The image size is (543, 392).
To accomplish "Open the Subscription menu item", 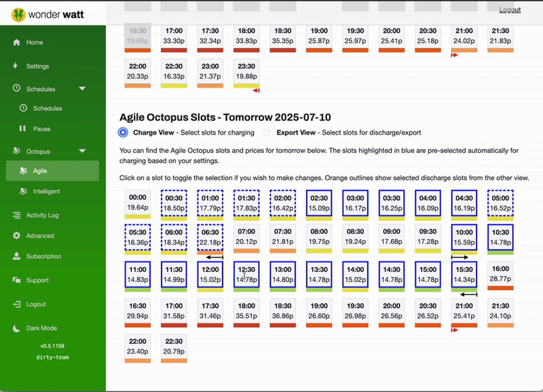I will click(x=43, y=257).
